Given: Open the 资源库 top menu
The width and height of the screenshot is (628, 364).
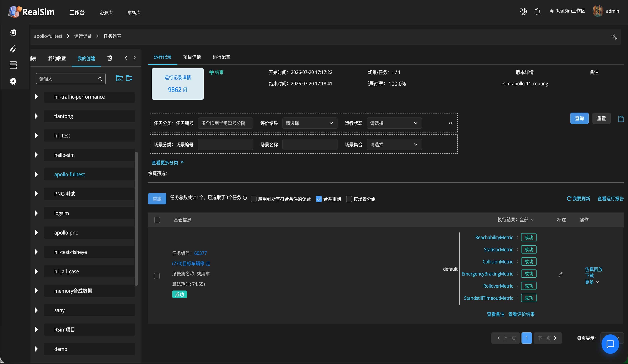Looking at the screenshot, I should 106,13.
